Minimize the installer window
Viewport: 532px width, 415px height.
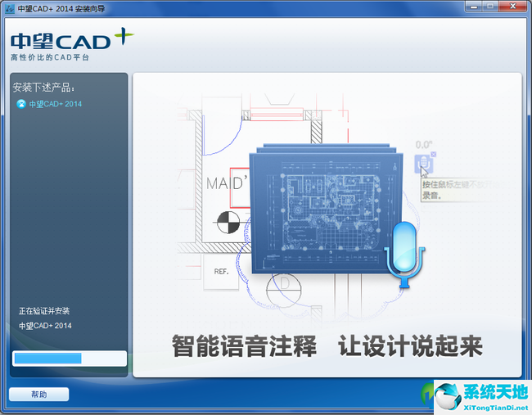[x=474, y=7]
